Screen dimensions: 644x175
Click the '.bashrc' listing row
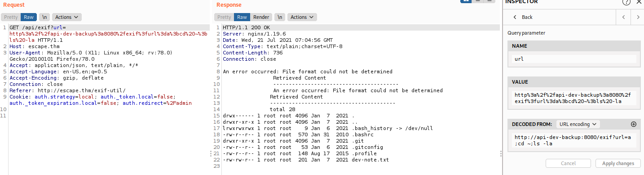297,135
